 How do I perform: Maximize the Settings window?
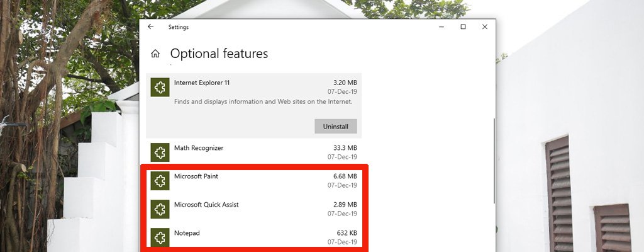[x=463, y=27]
